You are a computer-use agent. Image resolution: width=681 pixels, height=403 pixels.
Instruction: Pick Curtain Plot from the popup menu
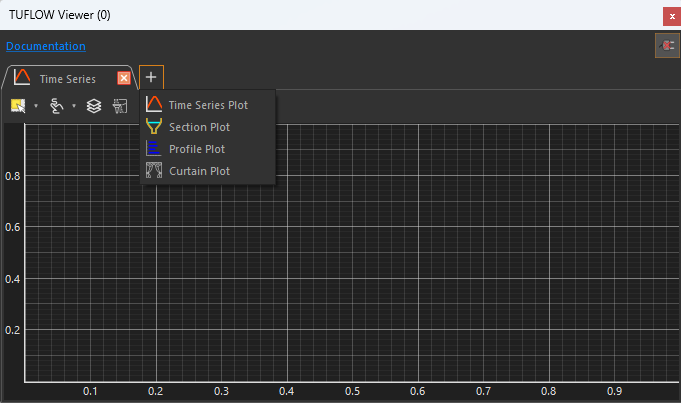(x=199, y=171)
